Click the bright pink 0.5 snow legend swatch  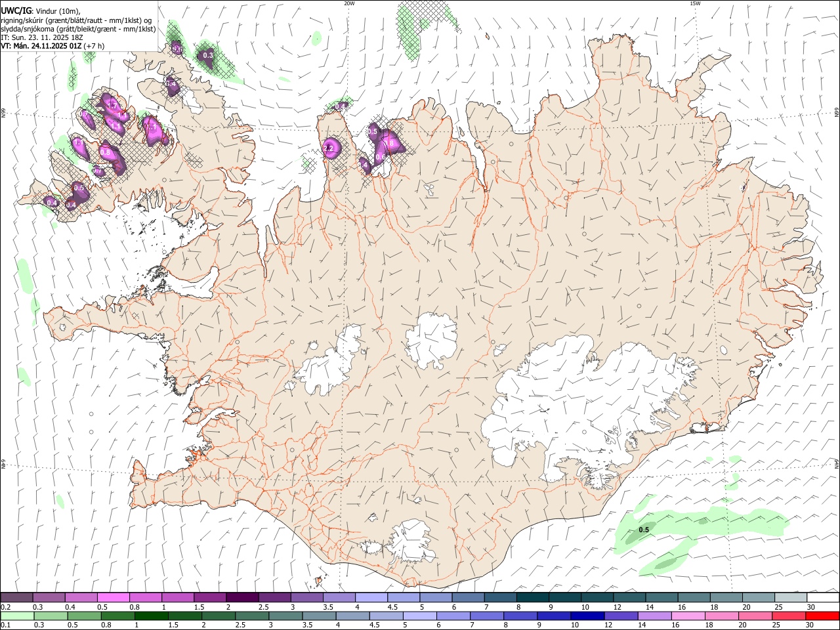click(113, 597)
